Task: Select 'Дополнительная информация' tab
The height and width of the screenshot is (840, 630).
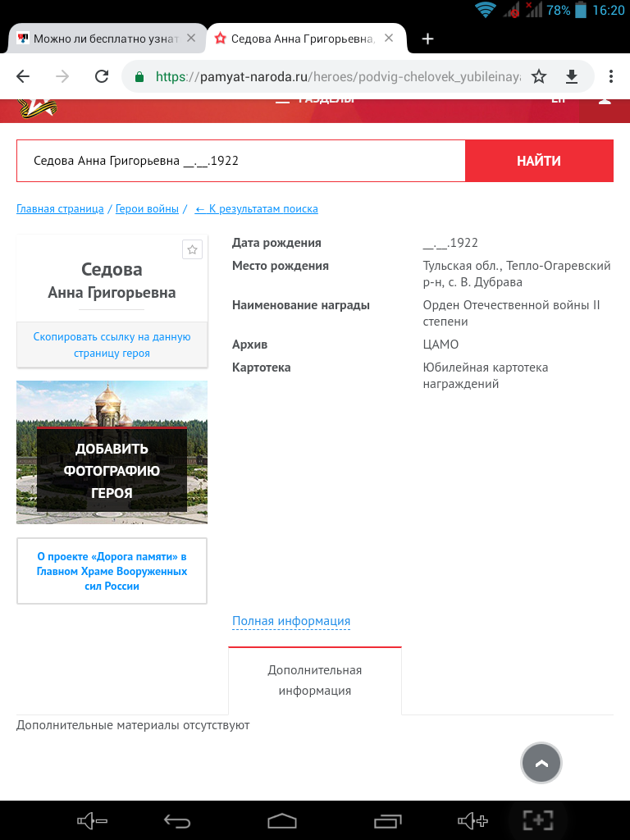Action: [x=315, y=680]
